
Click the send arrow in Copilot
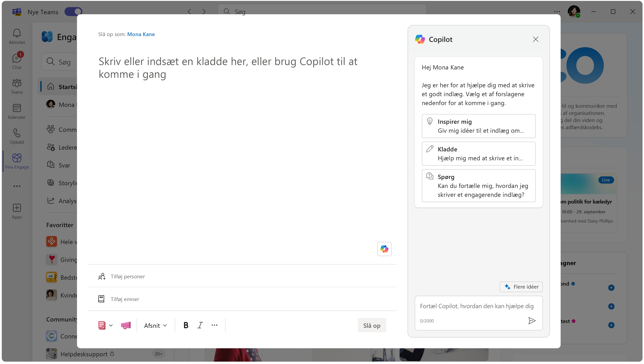coord(532,321)
